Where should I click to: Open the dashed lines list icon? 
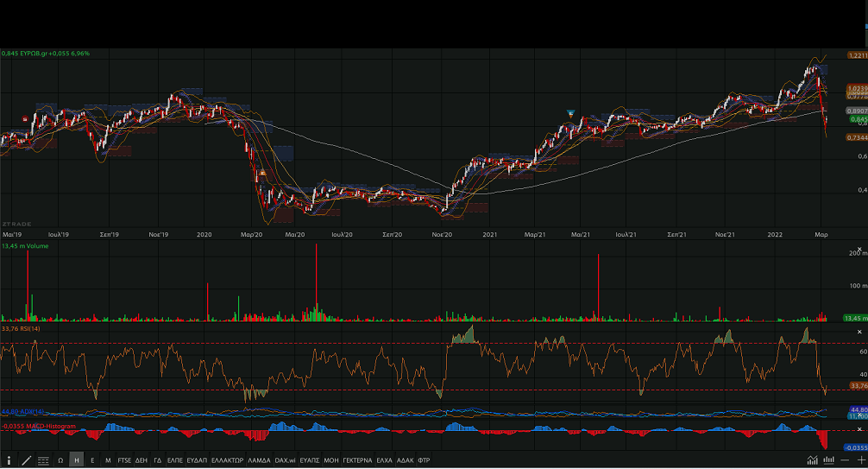pyautogui.click(x=43, y=460)
